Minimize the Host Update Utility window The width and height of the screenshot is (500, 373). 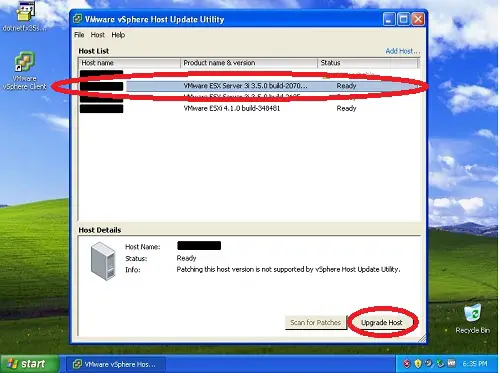(x=389, y=19)
